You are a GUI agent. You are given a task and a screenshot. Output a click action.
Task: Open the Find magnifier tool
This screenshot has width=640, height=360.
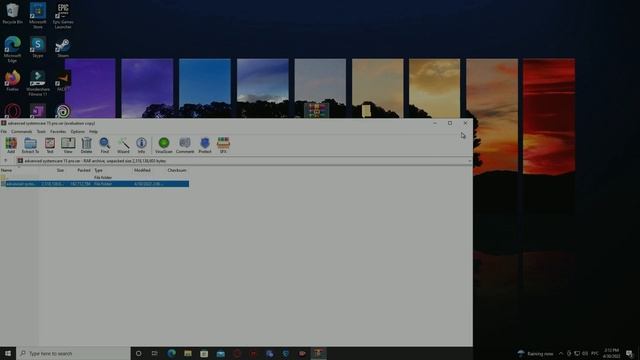[x=105, y=145]
